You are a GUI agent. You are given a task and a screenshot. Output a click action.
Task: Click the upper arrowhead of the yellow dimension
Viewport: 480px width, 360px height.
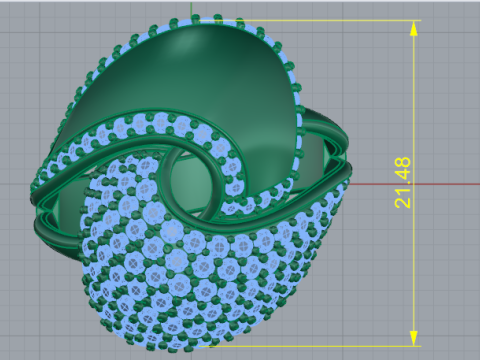(x=414, y=29)
